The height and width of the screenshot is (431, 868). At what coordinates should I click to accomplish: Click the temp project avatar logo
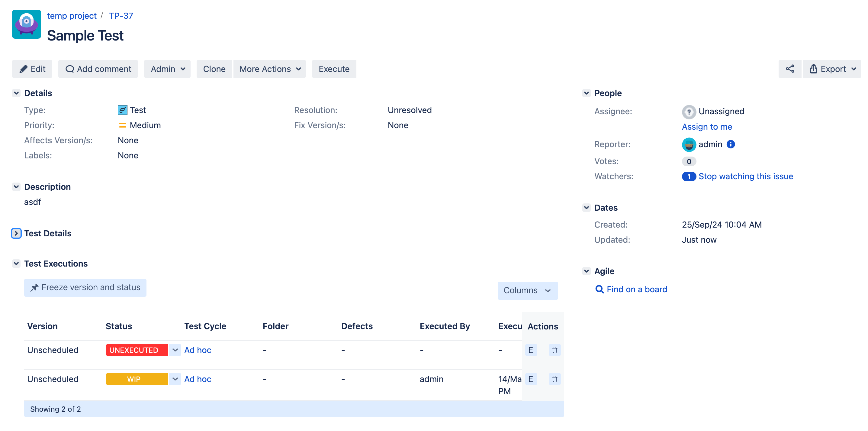point(26,24)
